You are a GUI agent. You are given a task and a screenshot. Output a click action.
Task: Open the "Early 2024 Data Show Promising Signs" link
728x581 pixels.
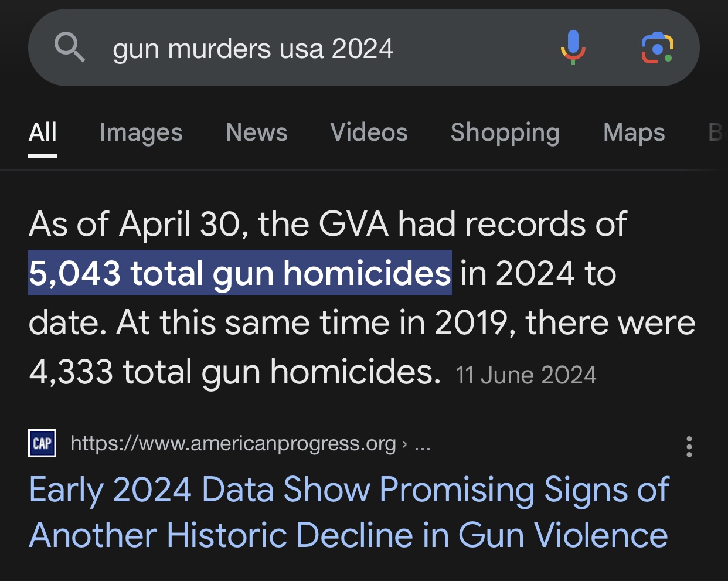point(349,512)
